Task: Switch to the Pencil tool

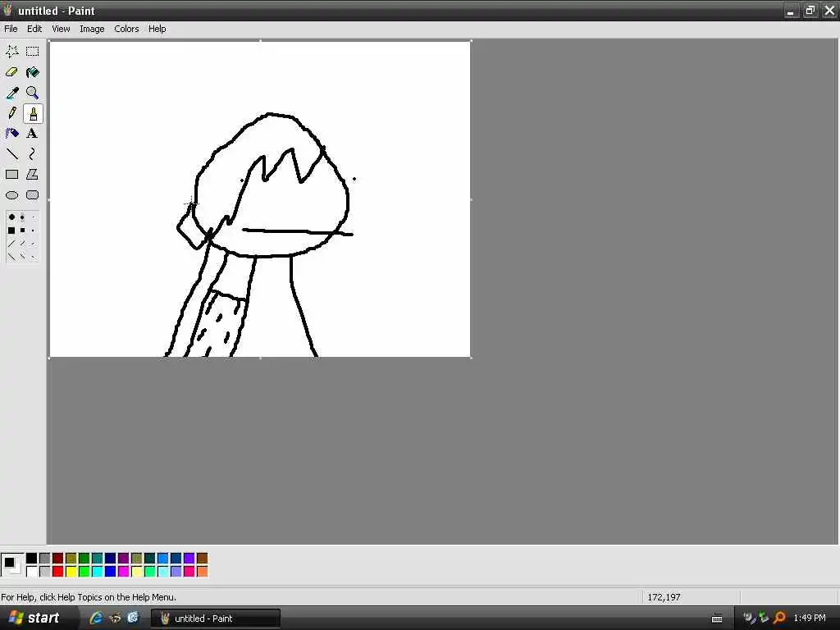Action: point(11,113)
